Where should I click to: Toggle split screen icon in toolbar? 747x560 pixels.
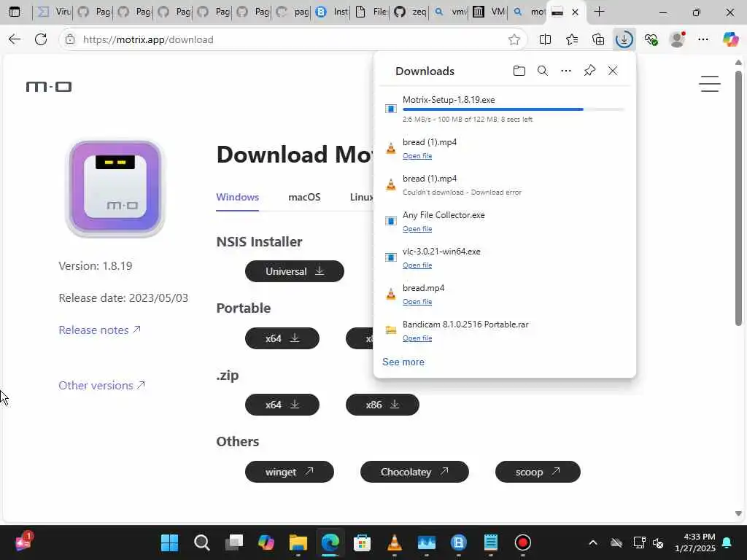point(545,39)
